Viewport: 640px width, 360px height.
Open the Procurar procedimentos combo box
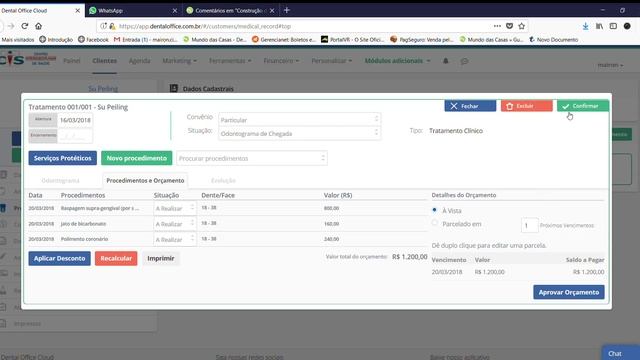pos(252,158)
